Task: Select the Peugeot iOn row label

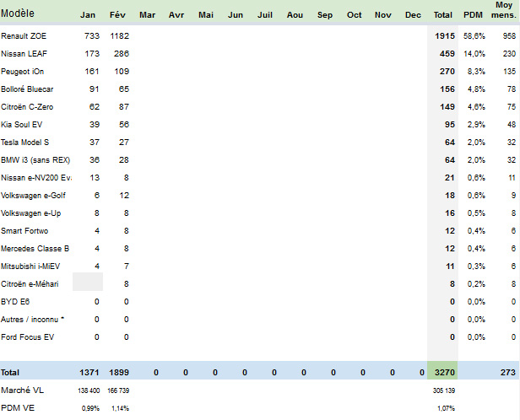Action: (22, 72)
